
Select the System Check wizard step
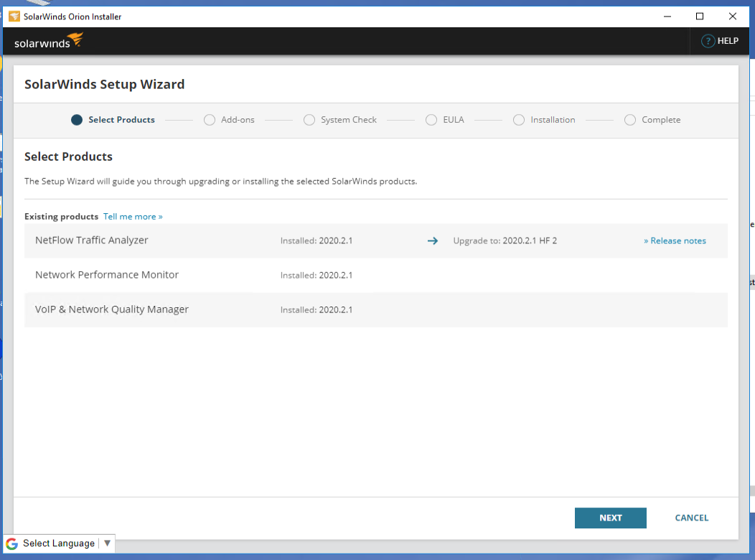coord(340,120)
